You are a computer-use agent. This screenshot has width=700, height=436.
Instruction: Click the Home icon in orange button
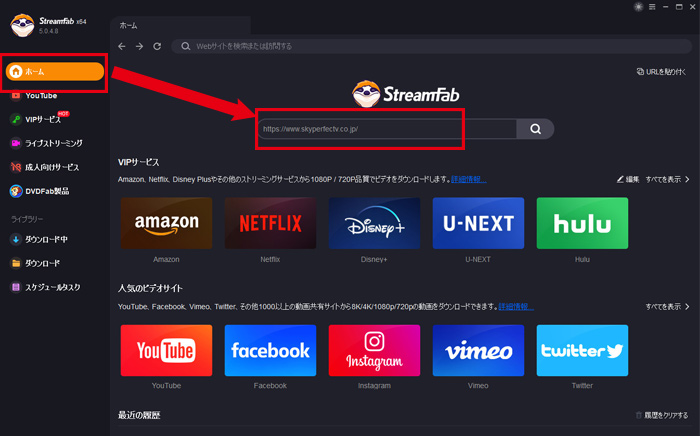(x=16, y=71)
